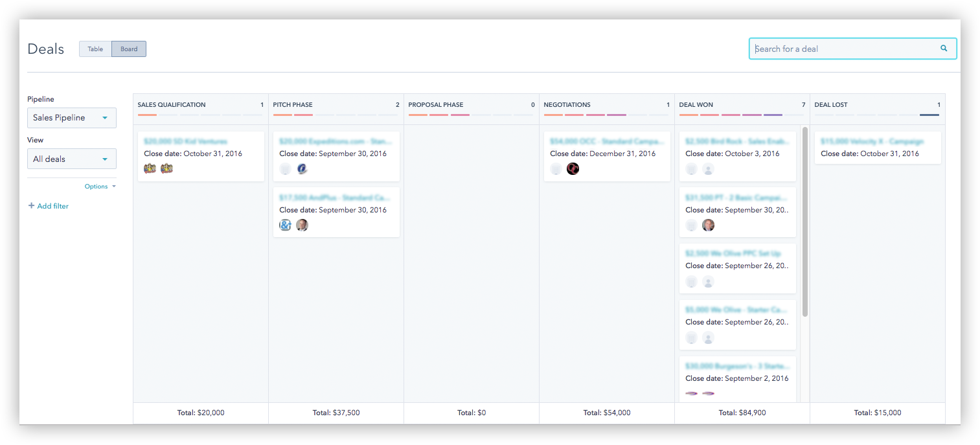Viewport: 980px width, 445px height.
Task: Click the Deal Won count 7
Action: (803, 104)
